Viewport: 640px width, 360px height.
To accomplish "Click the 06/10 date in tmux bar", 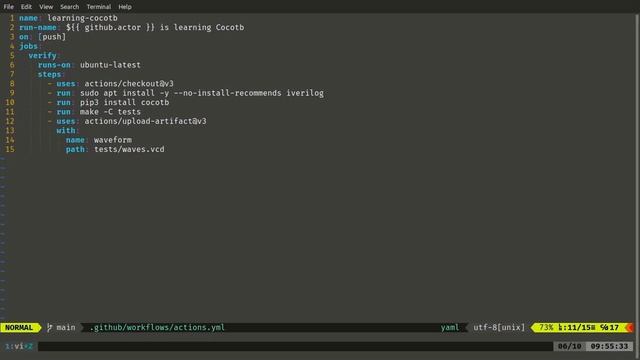I will tap(569, 346).
